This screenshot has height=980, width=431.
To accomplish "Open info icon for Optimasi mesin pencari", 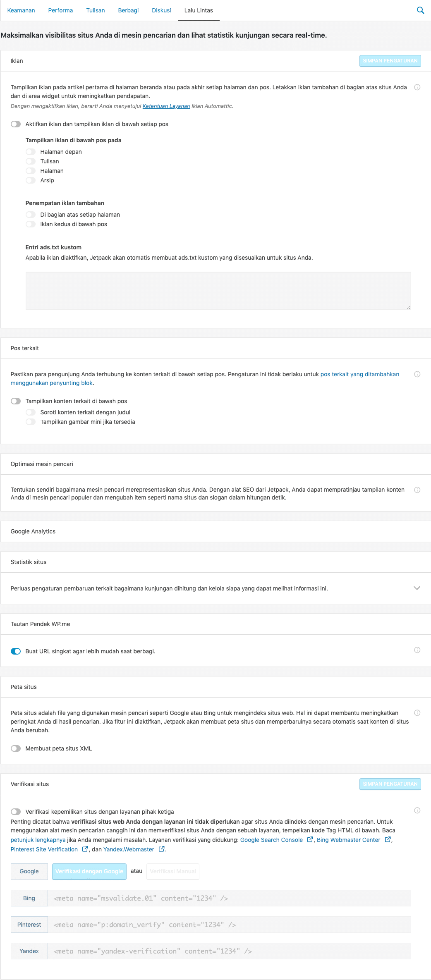I will coord(417,490).
